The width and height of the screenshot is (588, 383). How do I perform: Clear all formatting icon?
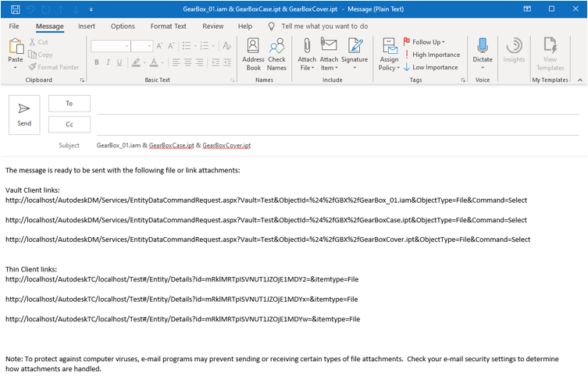coord(227,46)
